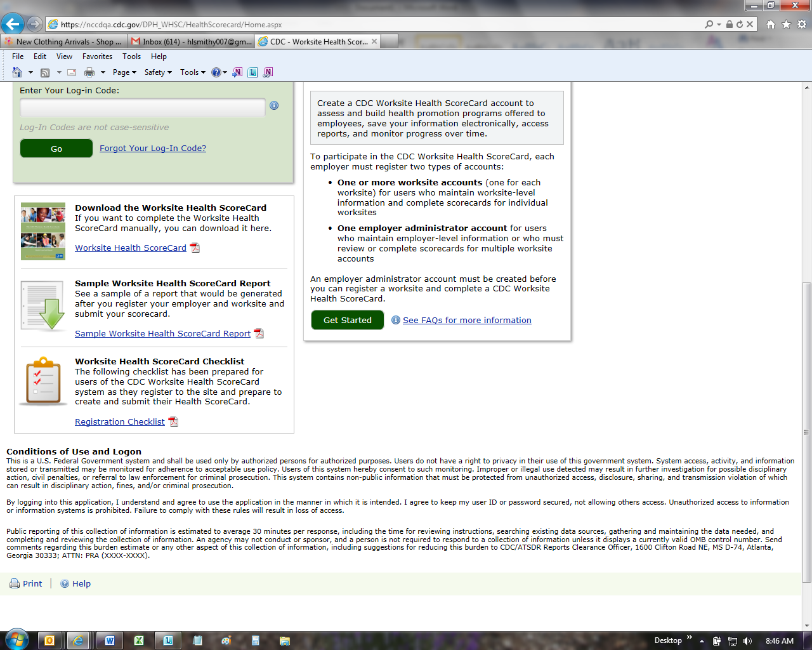The height and width of the screenshot is (650, 812).
Task: Open the Page dropdown menu
Action: pos(124,72)
